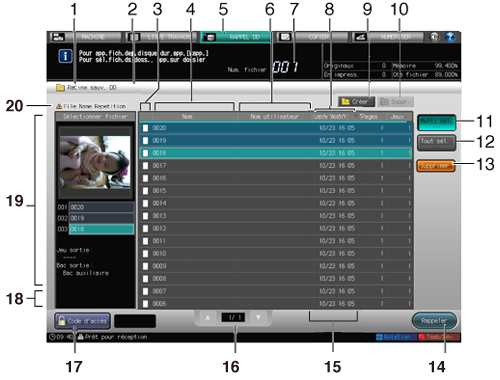Click the orange Supprimer button
This screenshot has width=500, height=380.
(x=436, y=166)
